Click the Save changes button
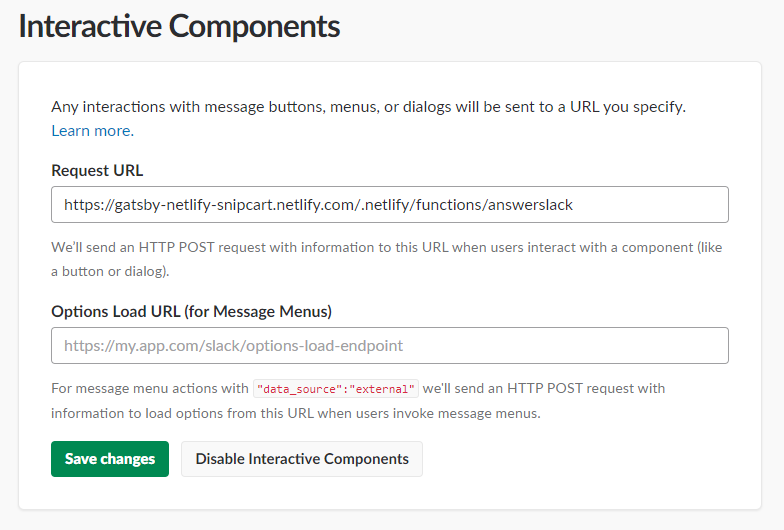The width and height of the screenshot is (784, 530). [110, 458]
